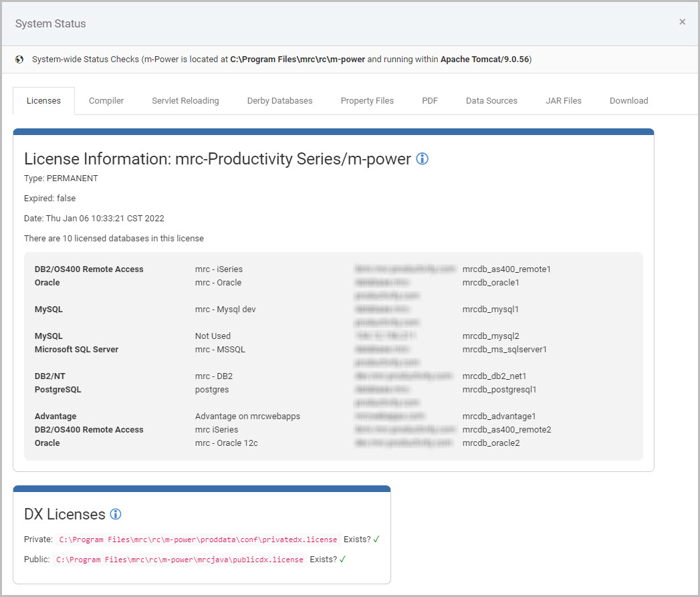Click the DB2/NT row label

50,376
